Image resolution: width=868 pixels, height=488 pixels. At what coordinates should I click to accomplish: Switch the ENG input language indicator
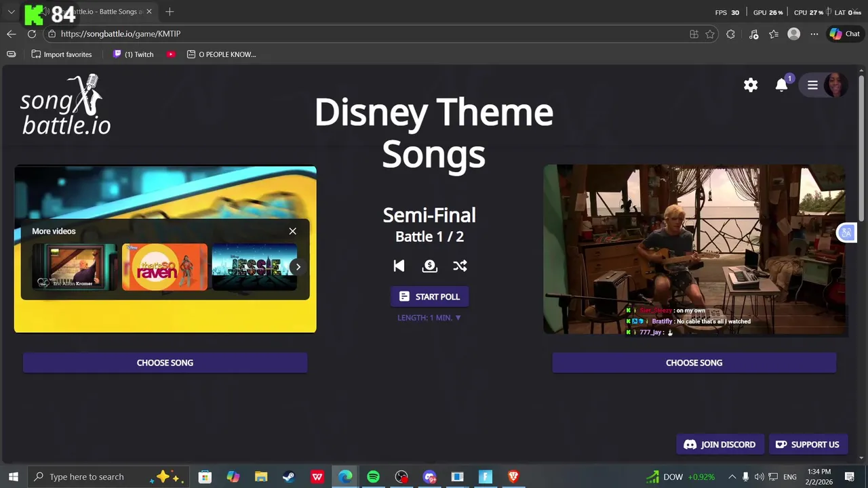pyautogui.click(x=789, y=476)
